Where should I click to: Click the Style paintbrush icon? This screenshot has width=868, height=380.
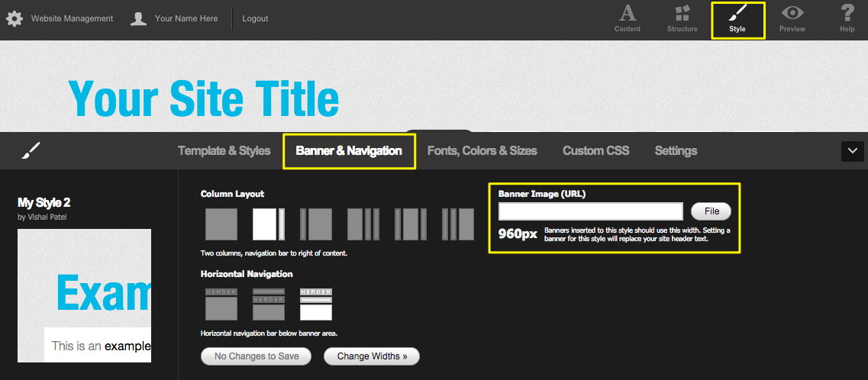(x=737, y=19)
